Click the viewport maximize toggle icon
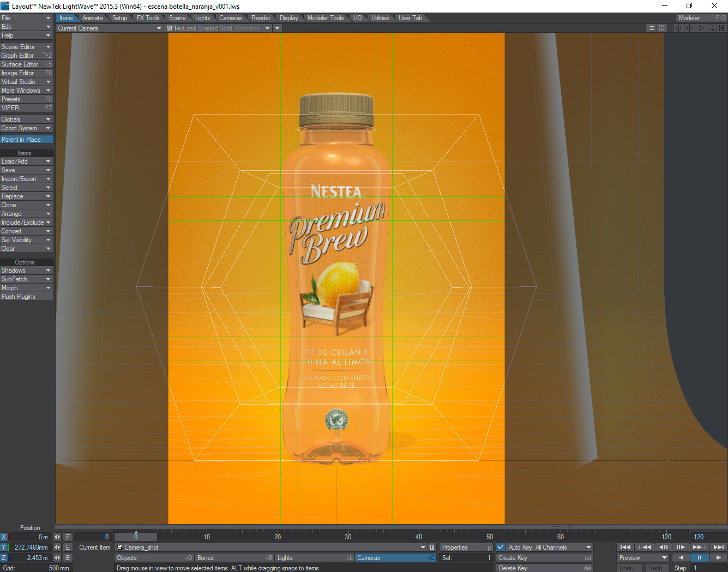The height and width of the screenshot is (572, 728). coord(722,28)
